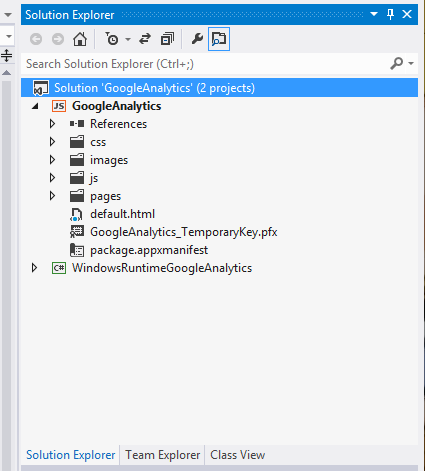Image resolution: width=425 pixels, height=471 pixels.
Task: Open search options dropdown arrow
Action: pyautogui.click(x=411, y=63)
